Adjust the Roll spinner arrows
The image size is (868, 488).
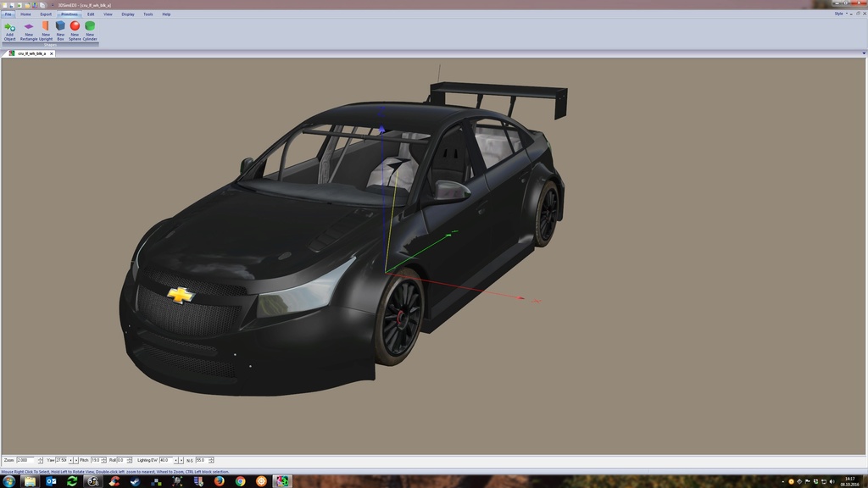[x=130, y=460]
